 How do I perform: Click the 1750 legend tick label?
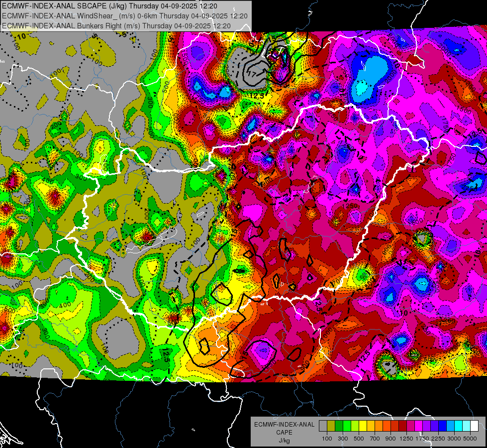pos(422,439)
